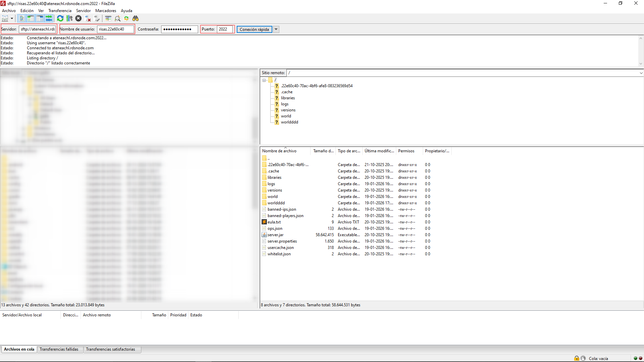Open the Ver menu
Screen dimensions: 644x362
[41, 11]
